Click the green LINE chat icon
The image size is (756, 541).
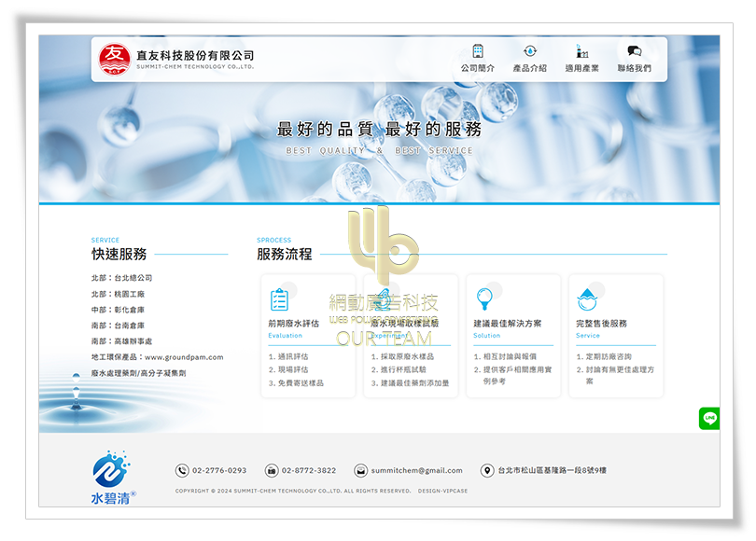(709, 419)
